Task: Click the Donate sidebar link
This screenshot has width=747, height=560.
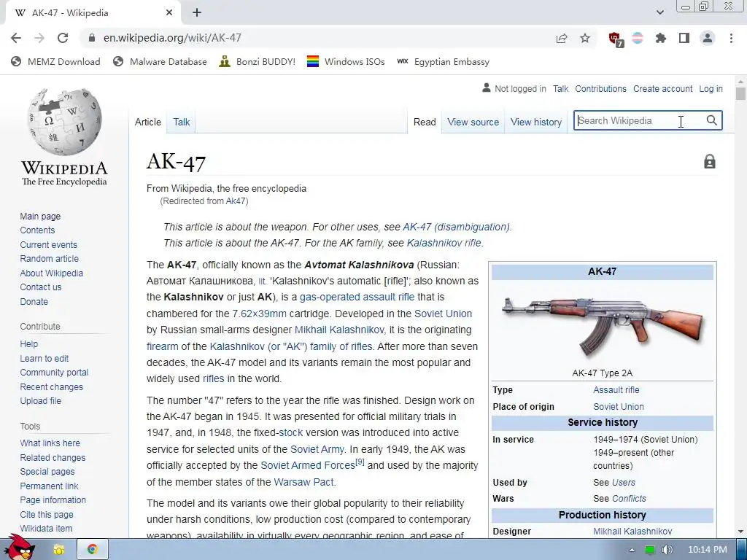Action: point(34,301)
